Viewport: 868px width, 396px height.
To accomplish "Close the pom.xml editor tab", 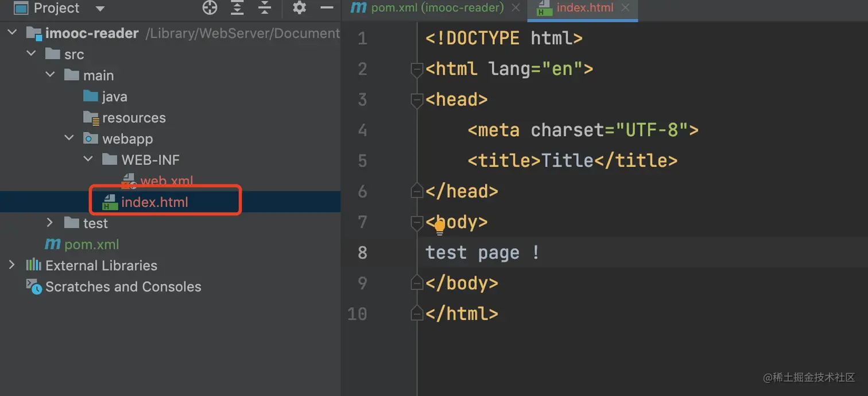I will pos(516,8).
